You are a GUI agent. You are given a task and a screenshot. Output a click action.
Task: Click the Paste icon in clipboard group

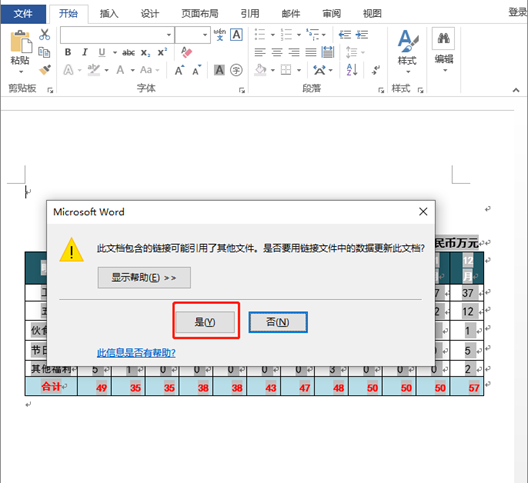coord(21,42)
